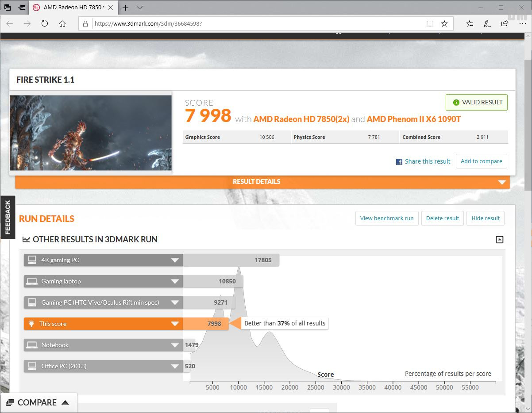532x413 pixels.
Task: Click the This score trophy icon
Action: pos(31,324)
